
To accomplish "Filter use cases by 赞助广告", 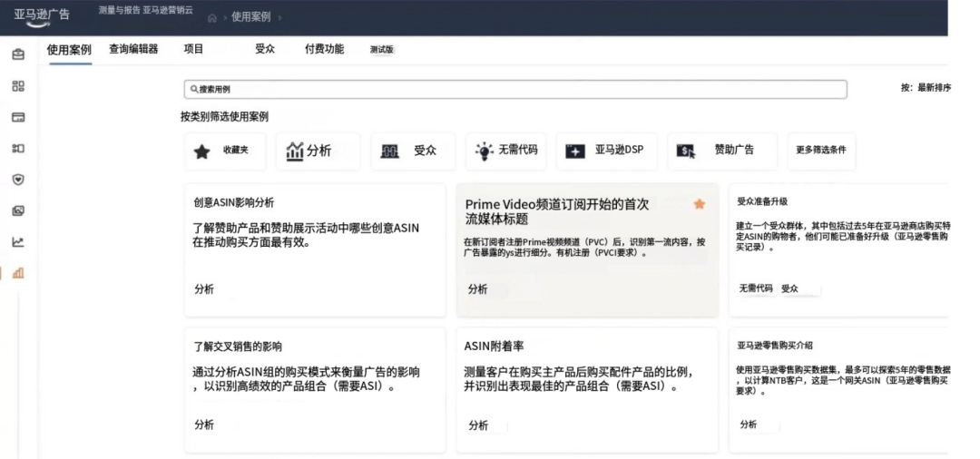I will (x=722, y=151).
